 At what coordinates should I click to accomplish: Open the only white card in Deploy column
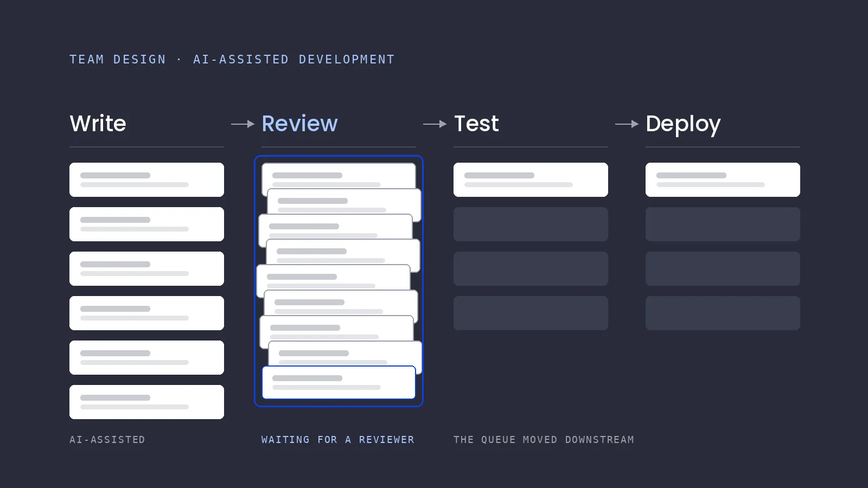tap(723, 179)
